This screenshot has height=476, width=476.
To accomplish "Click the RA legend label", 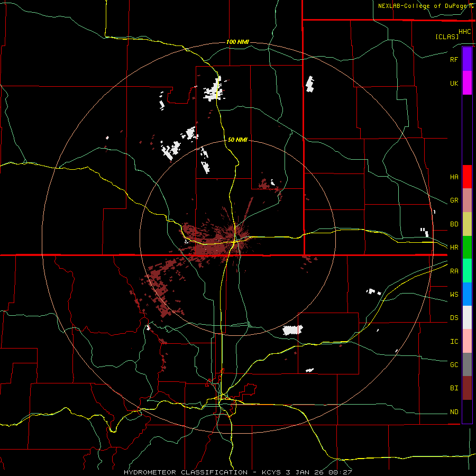I will point(454,271).
